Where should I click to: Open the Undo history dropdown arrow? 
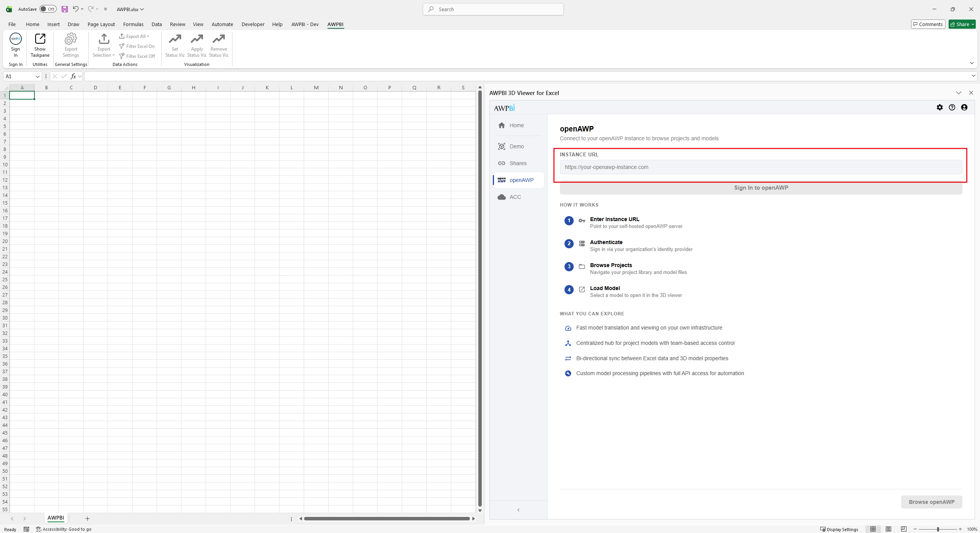82,9
